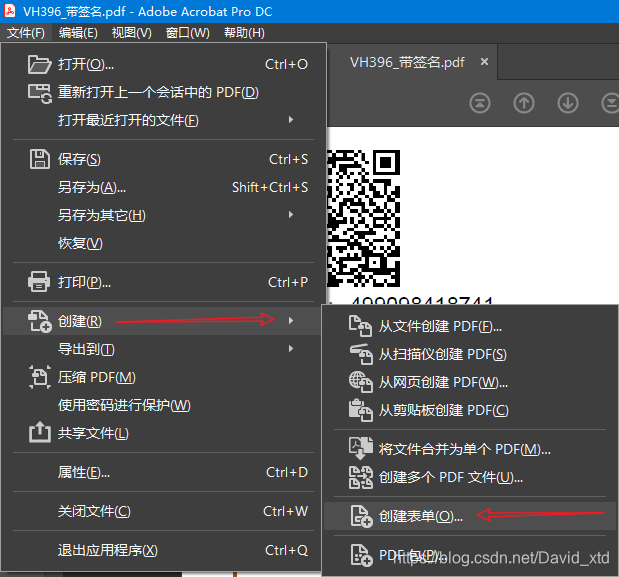Expand the Save As Other submenu arrow
This screenshot has height=577, width=619.
point(291,215)
